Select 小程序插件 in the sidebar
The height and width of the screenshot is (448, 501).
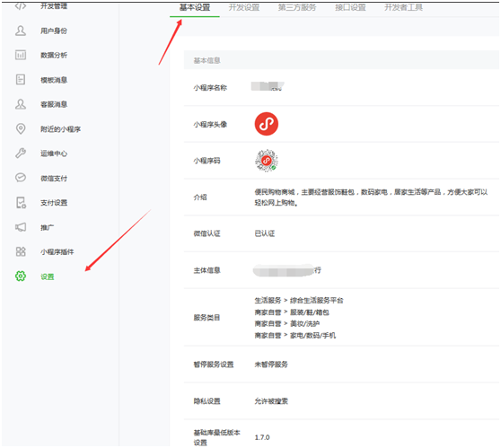click(x=57, y=252)
